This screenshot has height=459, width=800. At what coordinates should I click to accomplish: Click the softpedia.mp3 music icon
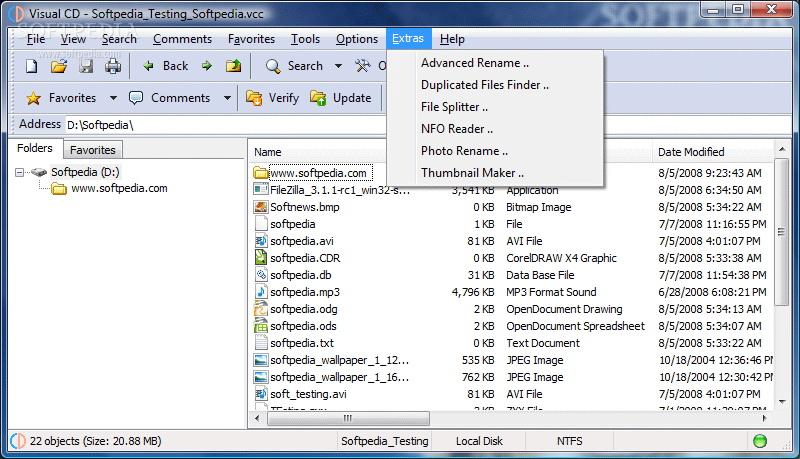pyautogui.click(x=261, y=292)
